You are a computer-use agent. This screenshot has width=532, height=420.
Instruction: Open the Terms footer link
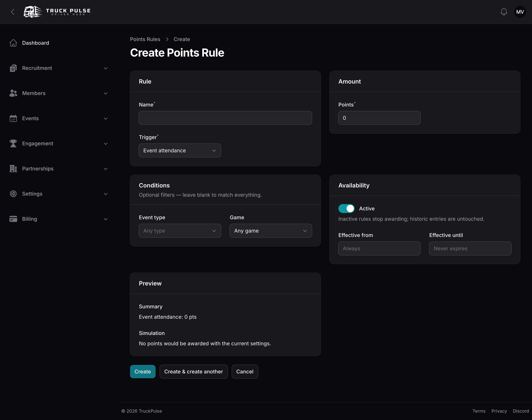(479, 411)
